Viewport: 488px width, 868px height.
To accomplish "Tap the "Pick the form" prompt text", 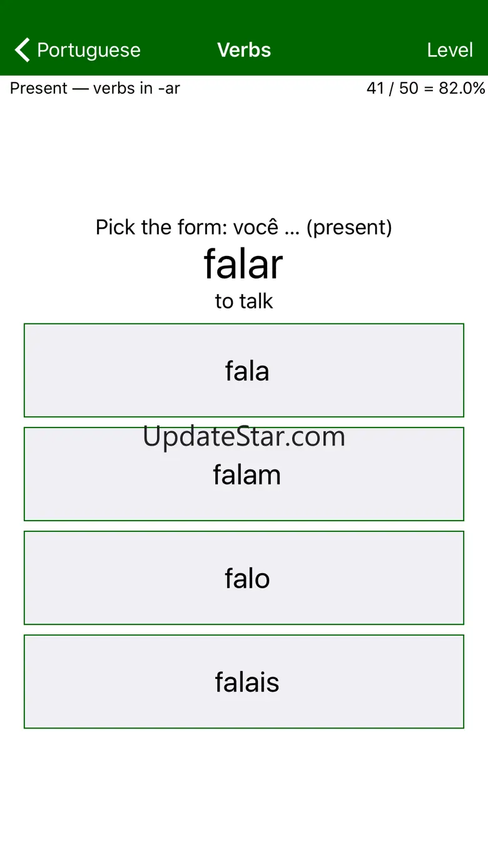I will 161,227.
